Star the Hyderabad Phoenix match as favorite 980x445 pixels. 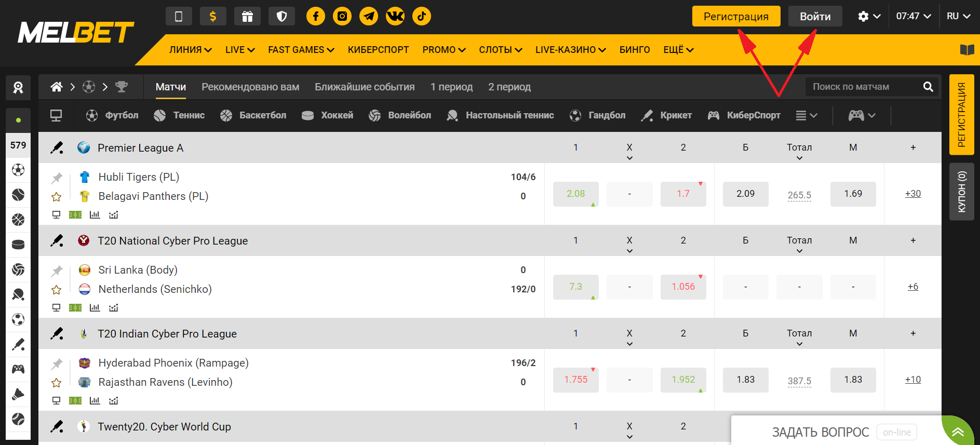57,383
